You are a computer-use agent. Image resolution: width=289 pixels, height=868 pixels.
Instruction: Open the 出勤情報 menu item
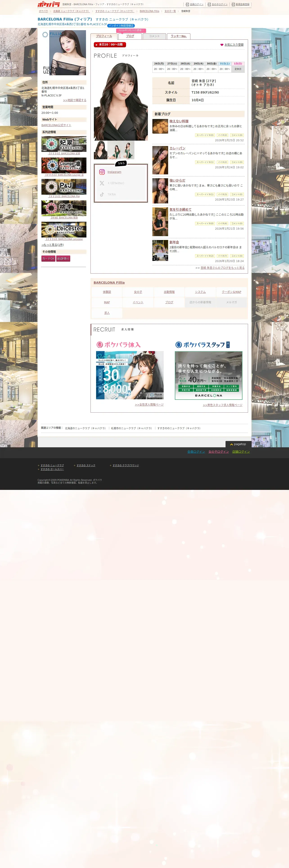click(x=169, y=292)
